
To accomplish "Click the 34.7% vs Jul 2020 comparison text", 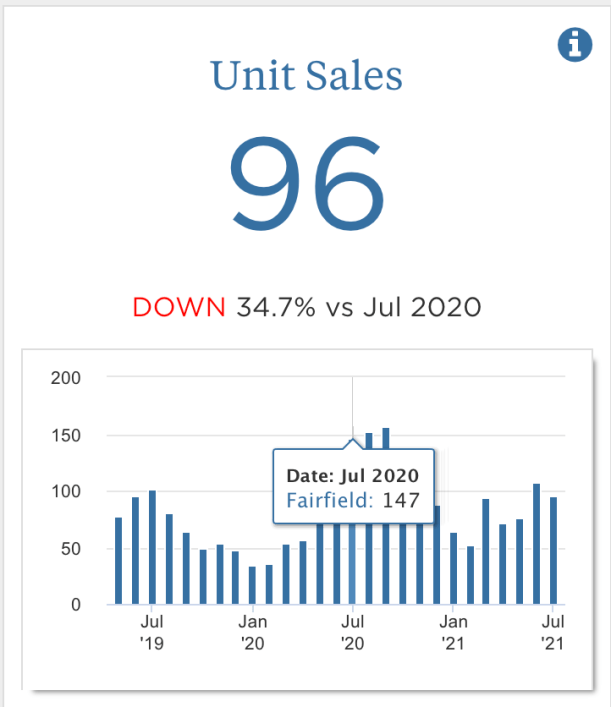I will point(359,307).
